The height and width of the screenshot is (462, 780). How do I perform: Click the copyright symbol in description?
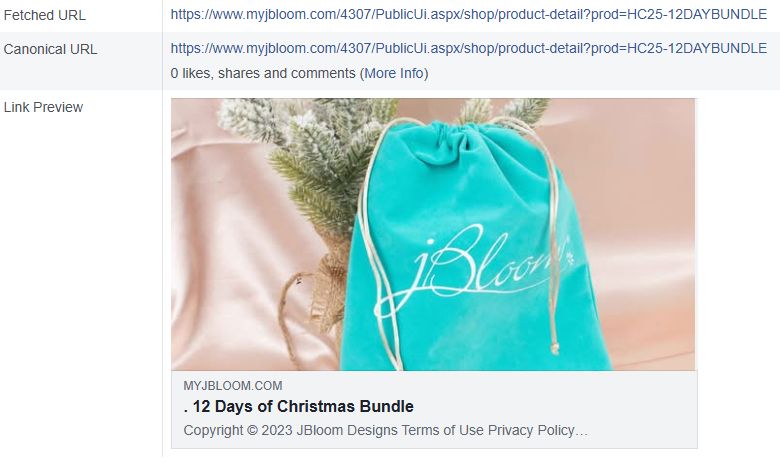(x=252, y=430)
